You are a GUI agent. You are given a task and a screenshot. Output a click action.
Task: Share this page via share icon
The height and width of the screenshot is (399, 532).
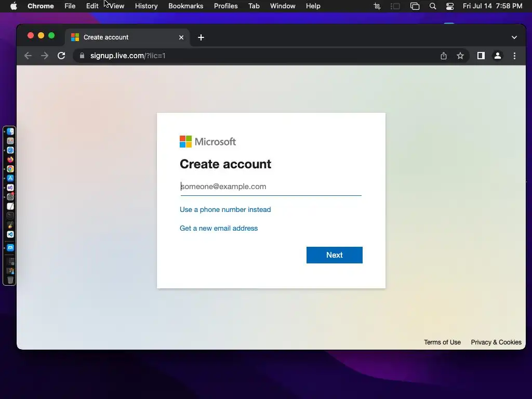click(444, 56)
